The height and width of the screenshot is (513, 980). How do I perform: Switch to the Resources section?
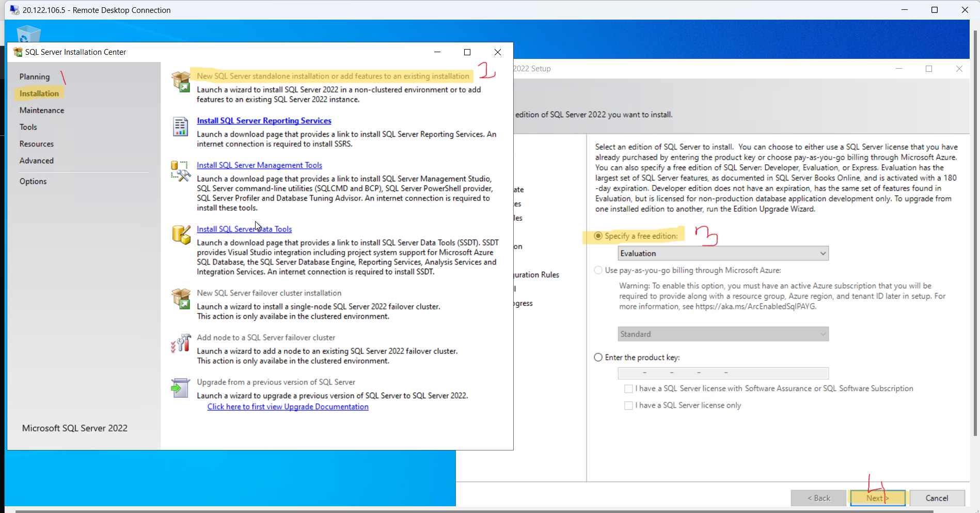(37, 144)
